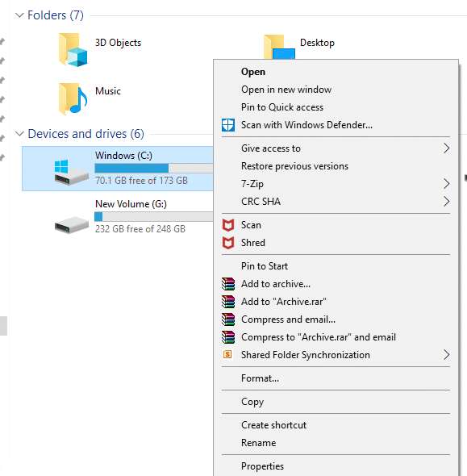Select Format... in the context menu
This screenshot has height=476, width=467.
336,378
